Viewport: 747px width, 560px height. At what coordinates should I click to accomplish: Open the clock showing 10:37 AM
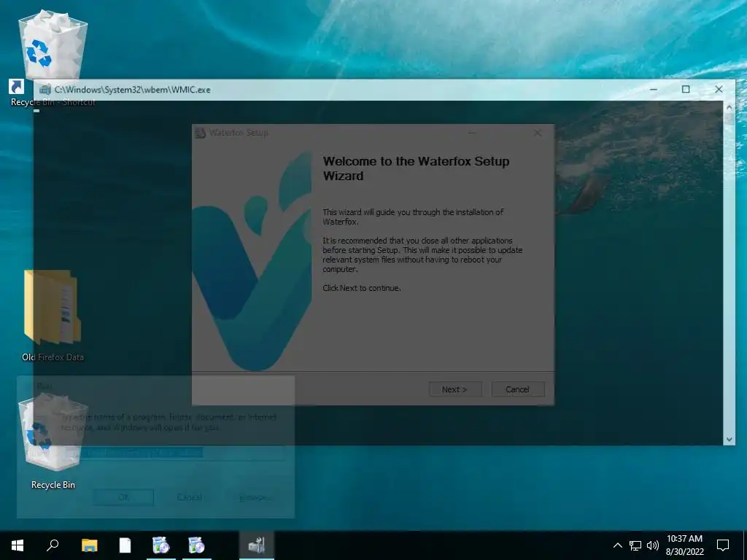tap(684, 539)
